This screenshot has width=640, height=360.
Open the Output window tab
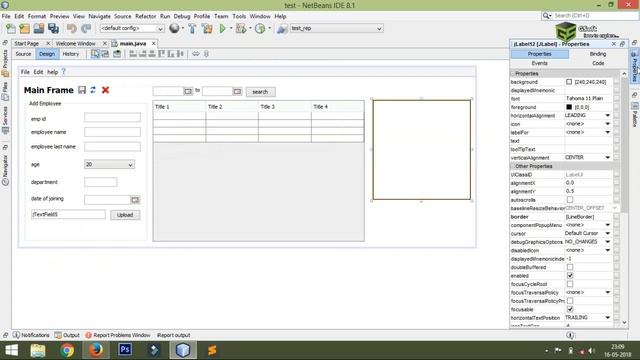click(67, 335)
